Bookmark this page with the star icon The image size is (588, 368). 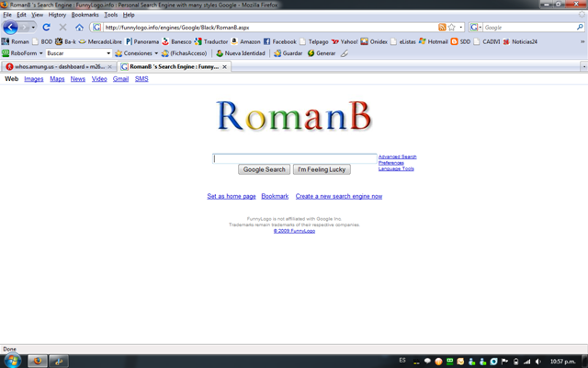point(451,28)
